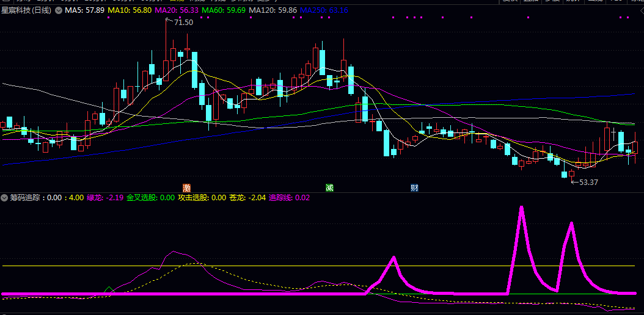Viewport: 644px width, 315px height.
Task: Click the 筹码追踪 indicator name
Action: click(24, 198)
